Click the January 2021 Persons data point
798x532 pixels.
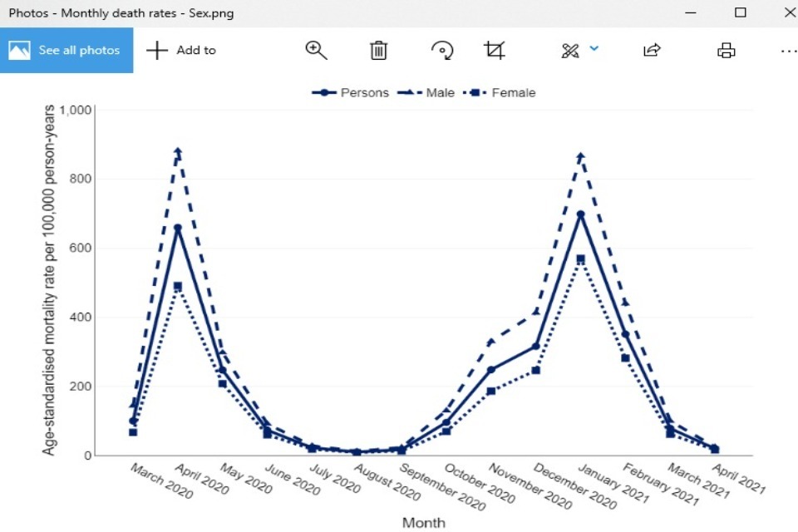point(580,214)
